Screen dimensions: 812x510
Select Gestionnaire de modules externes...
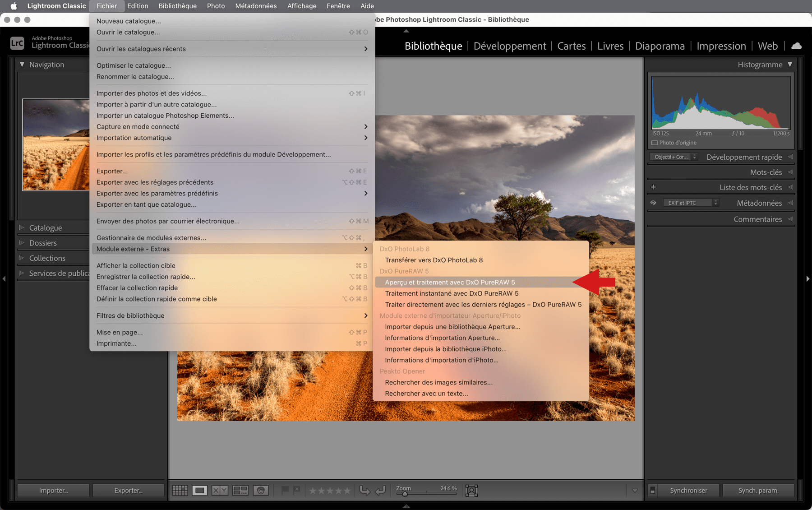(232, 238)
